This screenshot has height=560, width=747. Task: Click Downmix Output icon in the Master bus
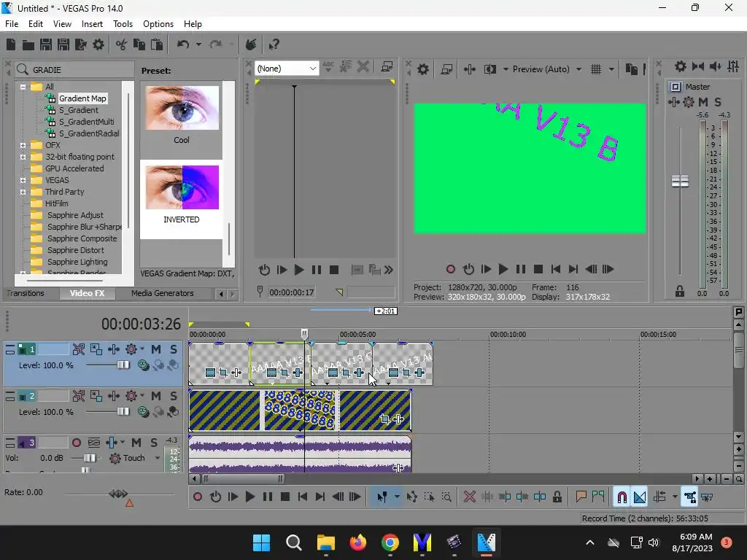click(x=698, y=66)
